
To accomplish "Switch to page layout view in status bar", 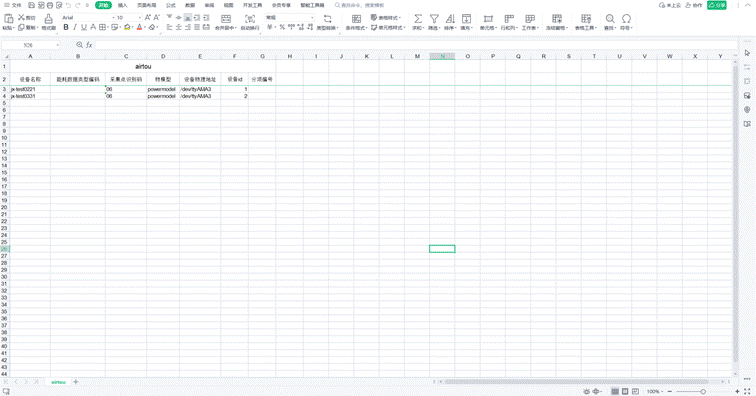I will [625, 391].
